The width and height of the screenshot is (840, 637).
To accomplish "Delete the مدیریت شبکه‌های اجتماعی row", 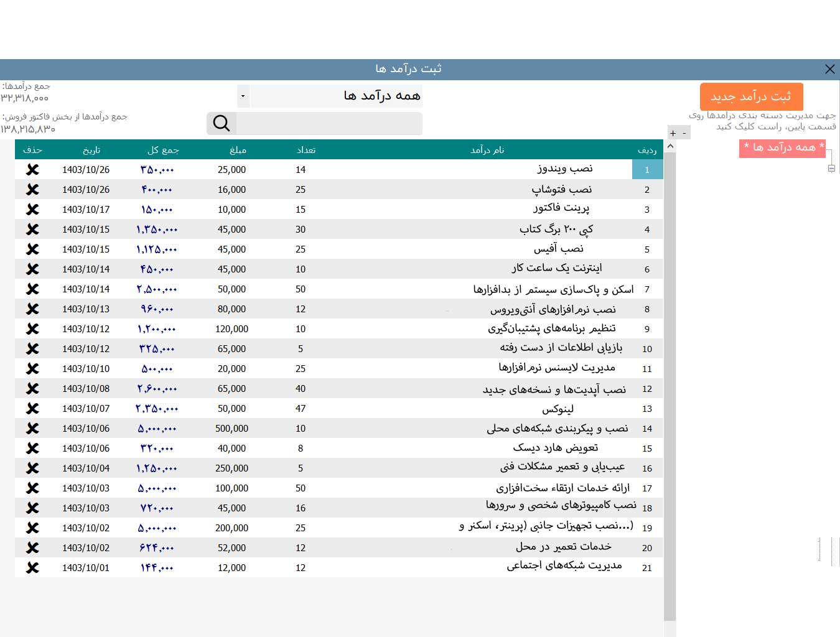I will 32,567.
